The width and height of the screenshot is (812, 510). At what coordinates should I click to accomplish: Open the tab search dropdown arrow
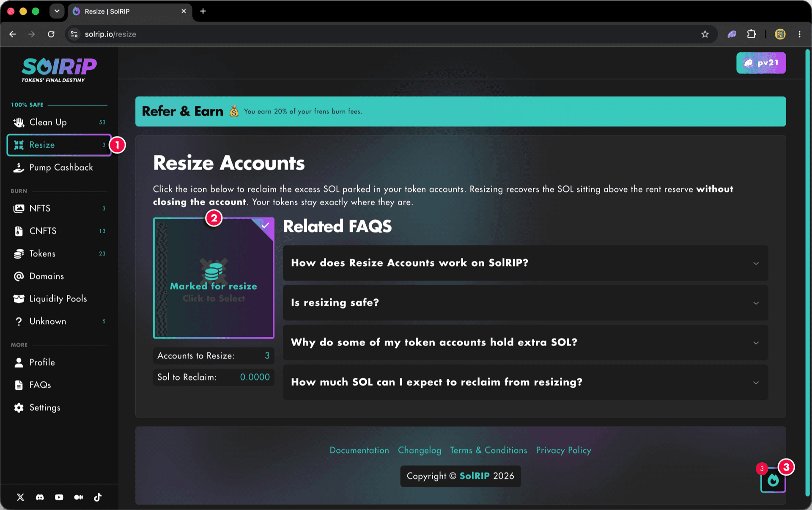pos(57,11)
